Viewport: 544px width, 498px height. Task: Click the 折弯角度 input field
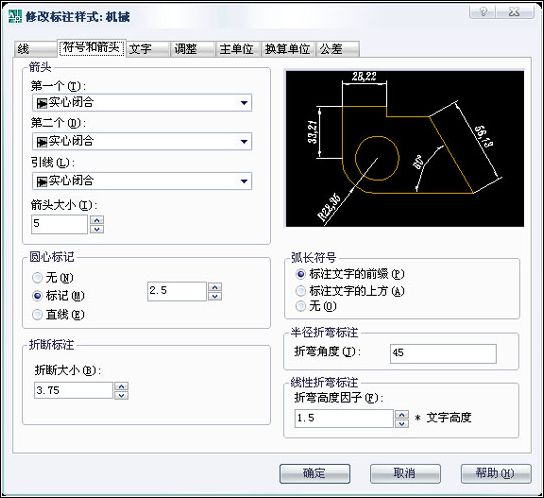point(443,354)
